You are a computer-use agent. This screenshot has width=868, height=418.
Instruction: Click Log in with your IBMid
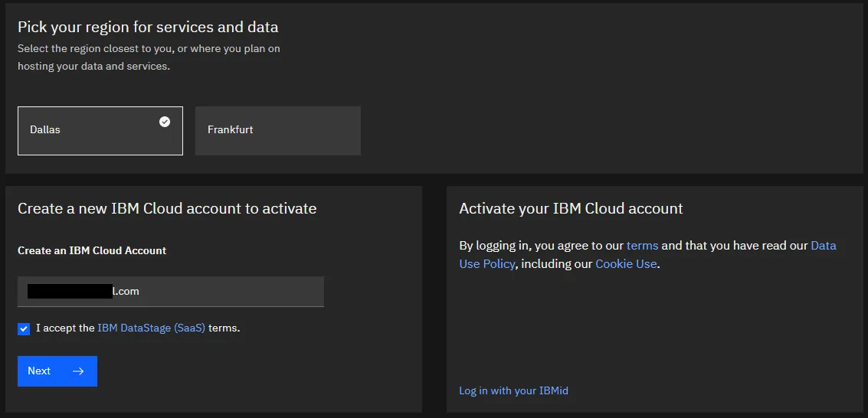pos(514,391)
